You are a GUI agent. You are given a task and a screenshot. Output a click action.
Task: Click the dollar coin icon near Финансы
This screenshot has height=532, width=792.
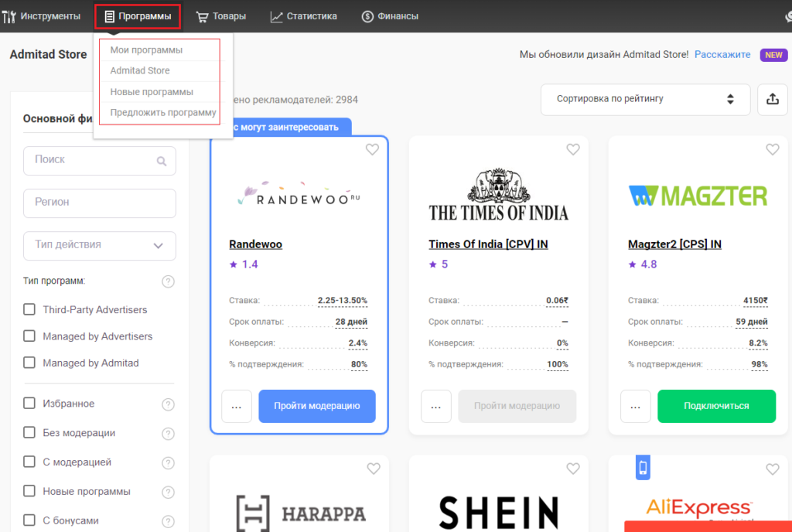(367, 17)
